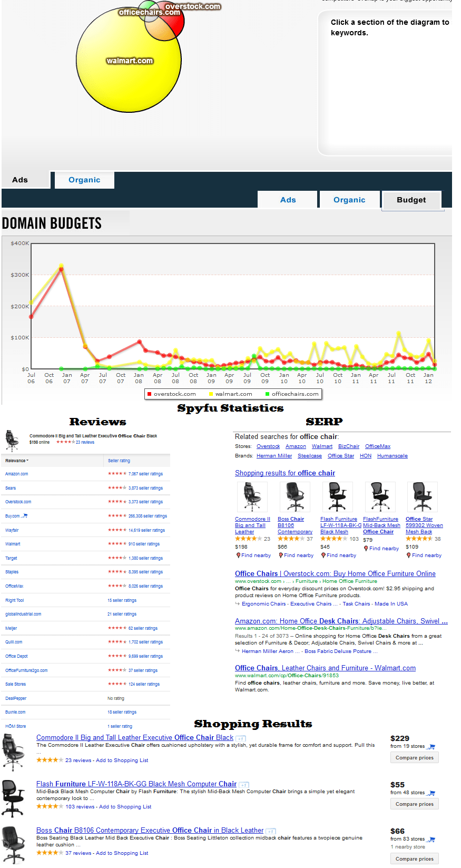View the 7,067 seller ratings for Amazon.com

click(x=145, y=474)
